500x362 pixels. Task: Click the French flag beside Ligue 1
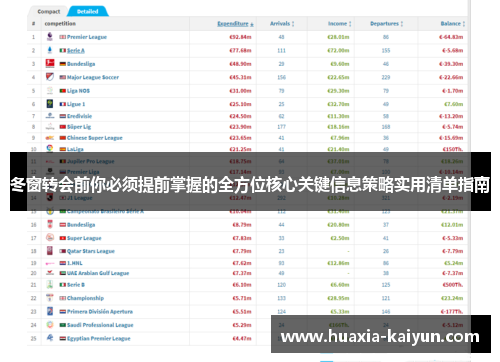(62, 104)
